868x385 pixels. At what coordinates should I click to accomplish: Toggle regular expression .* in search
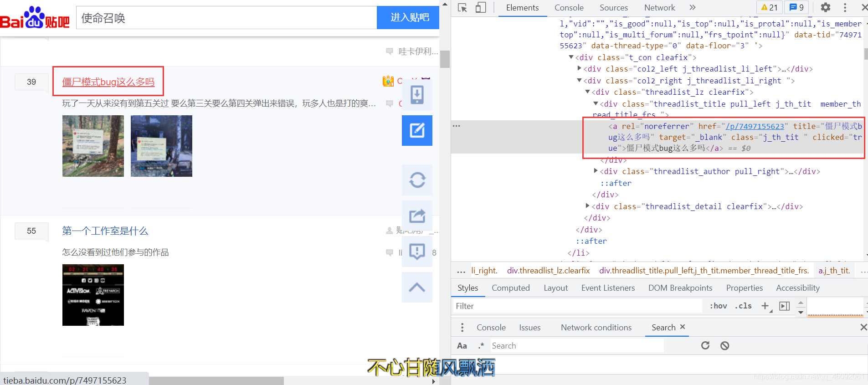[x=480, y=346]
